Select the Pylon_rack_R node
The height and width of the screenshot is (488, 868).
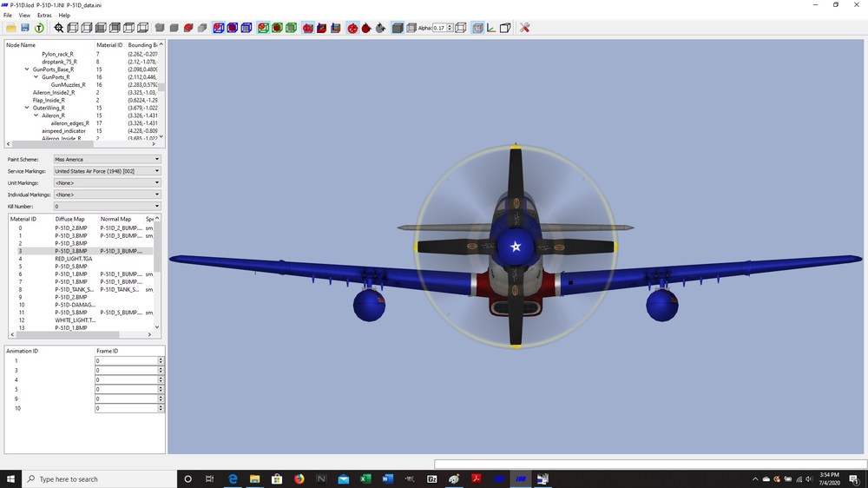coord(57,55)
